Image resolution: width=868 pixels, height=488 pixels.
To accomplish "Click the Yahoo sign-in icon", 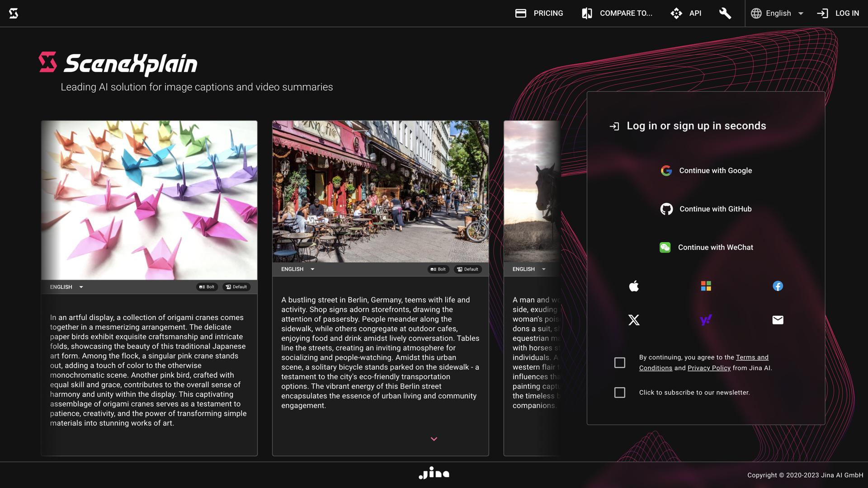I will [706, 320].
